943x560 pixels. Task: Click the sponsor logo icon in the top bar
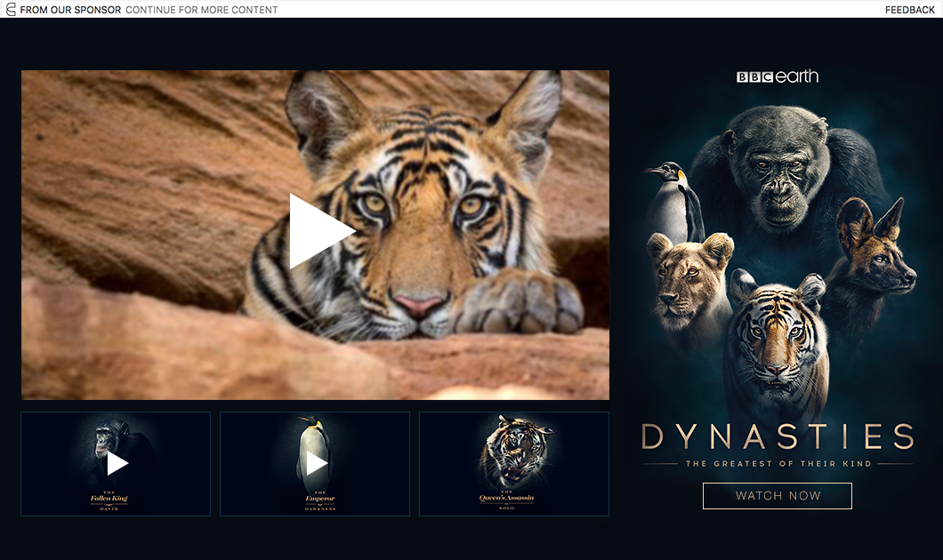click(11, 10)
